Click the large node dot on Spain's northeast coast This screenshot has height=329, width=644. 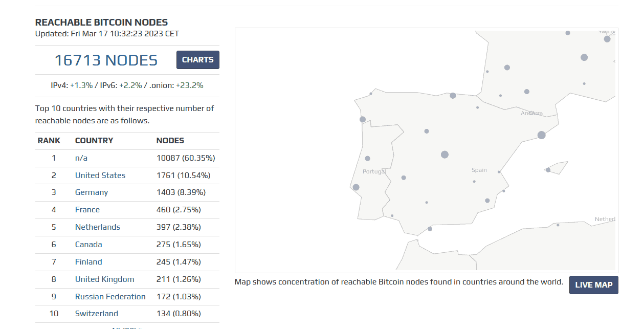(542, 135)
